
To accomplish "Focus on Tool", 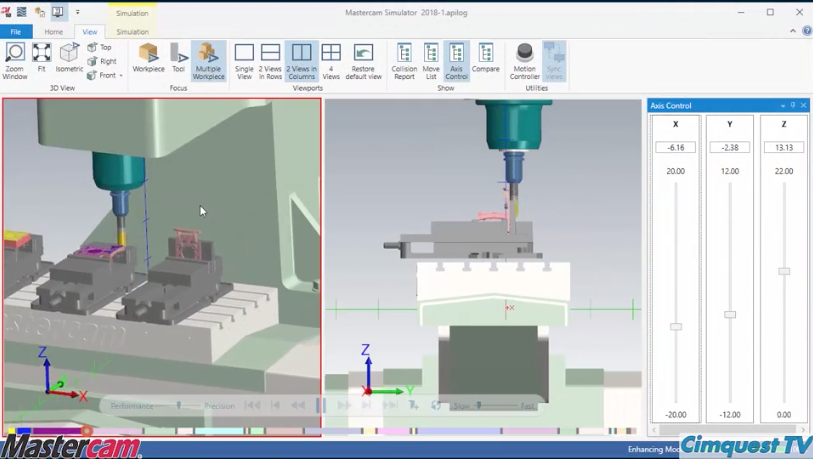I will click(178, 58).
